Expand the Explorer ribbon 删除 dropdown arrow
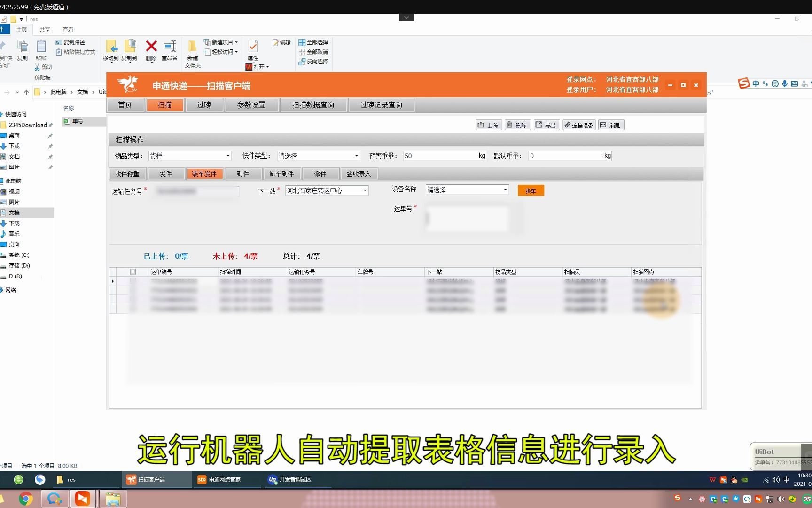Image resolution: width=812 pixels, height=508 pixels. pyautogui.click(x=151, y=63)
